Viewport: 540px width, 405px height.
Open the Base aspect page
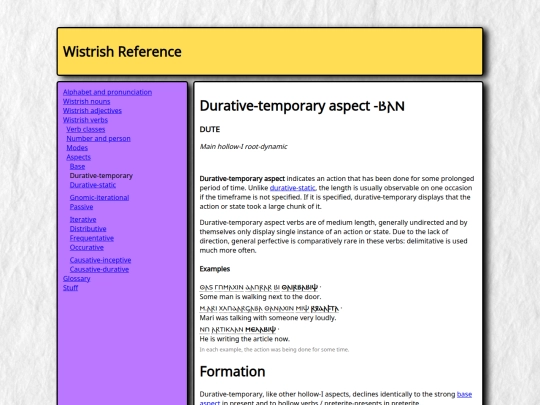(77, 167)
